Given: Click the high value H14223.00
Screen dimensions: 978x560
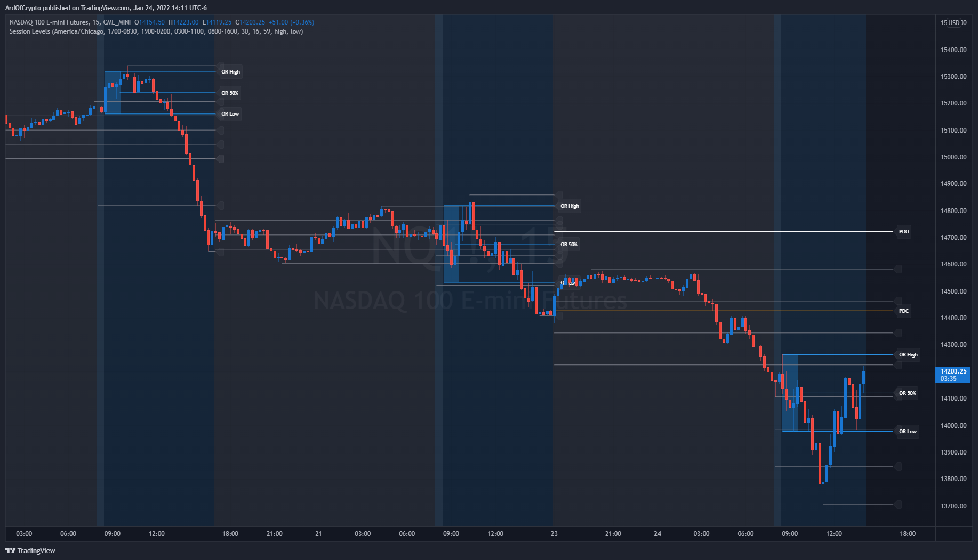Looking at the screenshot, I should [183, 22].
